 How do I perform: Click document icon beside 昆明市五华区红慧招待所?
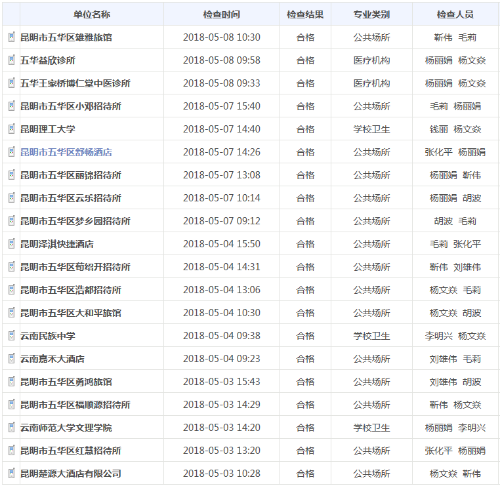(x=12, y=450)
